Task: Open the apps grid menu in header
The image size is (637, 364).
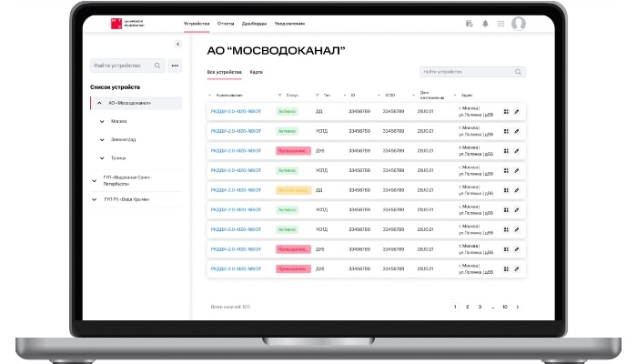Action: point(500,24)
